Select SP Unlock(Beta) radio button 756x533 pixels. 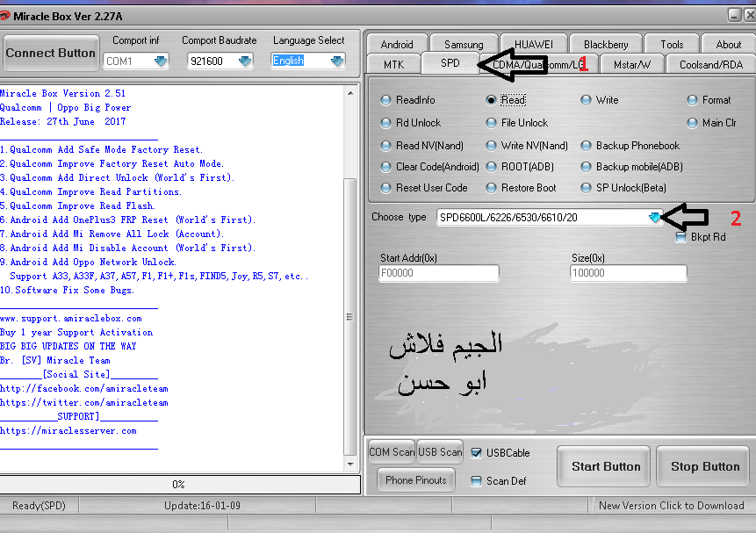point(586,188)
